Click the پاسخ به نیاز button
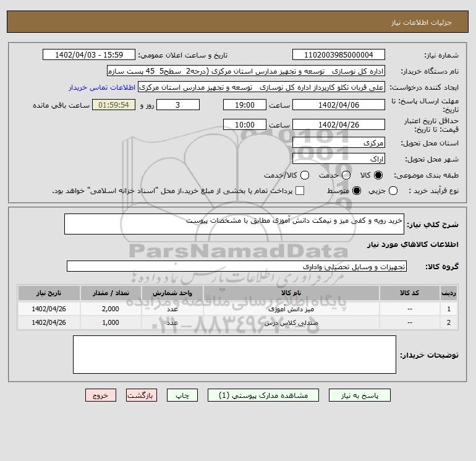The width and height of the screenshot is (476, 461). pos(360,395)
